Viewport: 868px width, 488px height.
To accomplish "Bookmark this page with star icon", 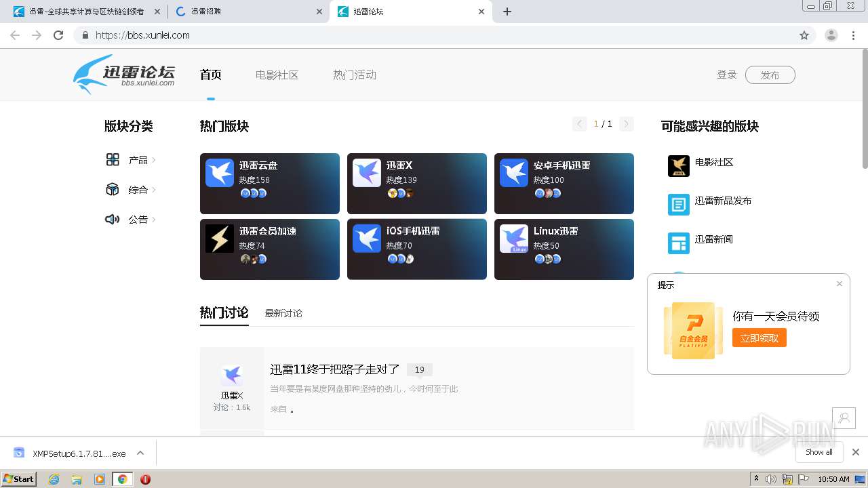I will click(804, 35).
